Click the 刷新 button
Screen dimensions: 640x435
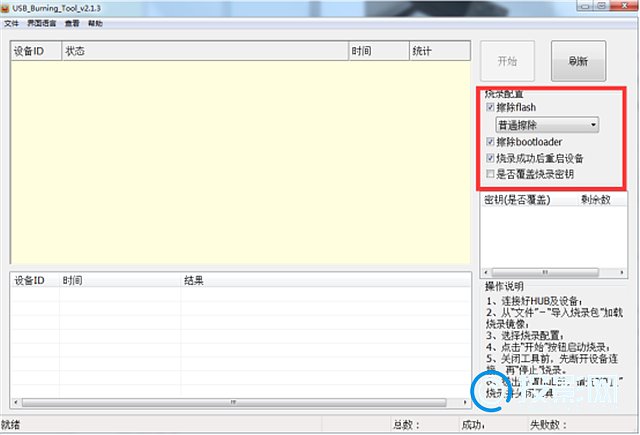click(x=578, y=61)
